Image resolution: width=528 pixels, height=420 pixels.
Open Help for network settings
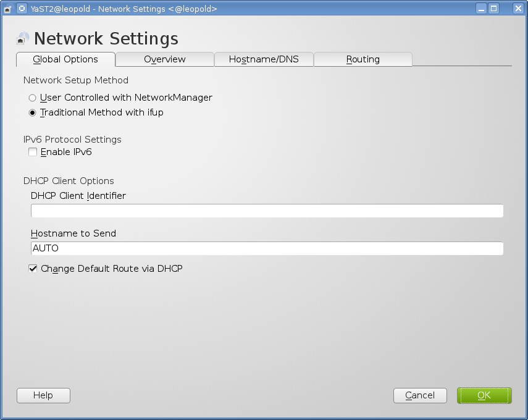(x=43, y=395)
